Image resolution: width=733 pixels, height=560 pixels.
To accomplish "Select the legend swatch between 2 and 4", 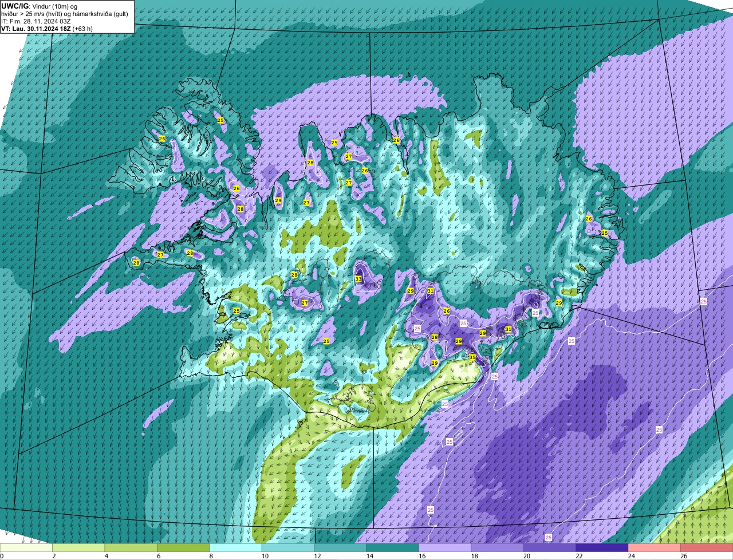I will [78, 547].
